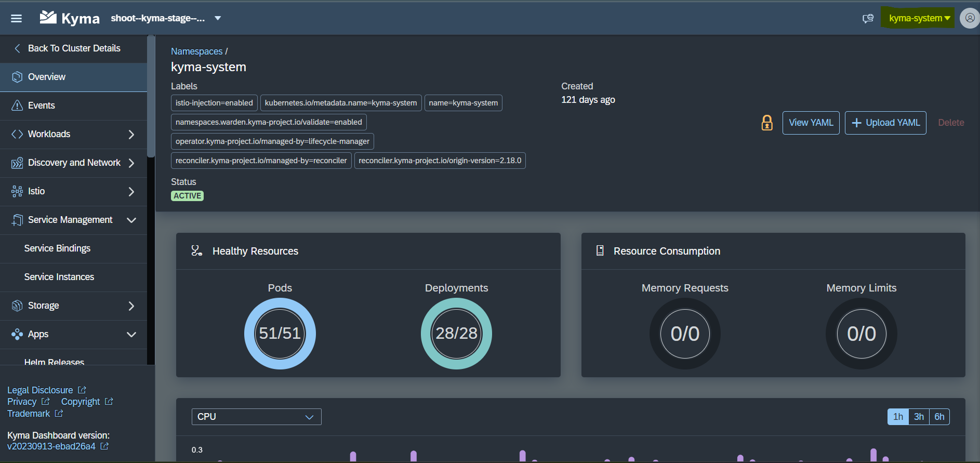The width and height of the screenshot is (980, 463).
Task: Open the feedback chat icon
Action: (x=868, y=18)
